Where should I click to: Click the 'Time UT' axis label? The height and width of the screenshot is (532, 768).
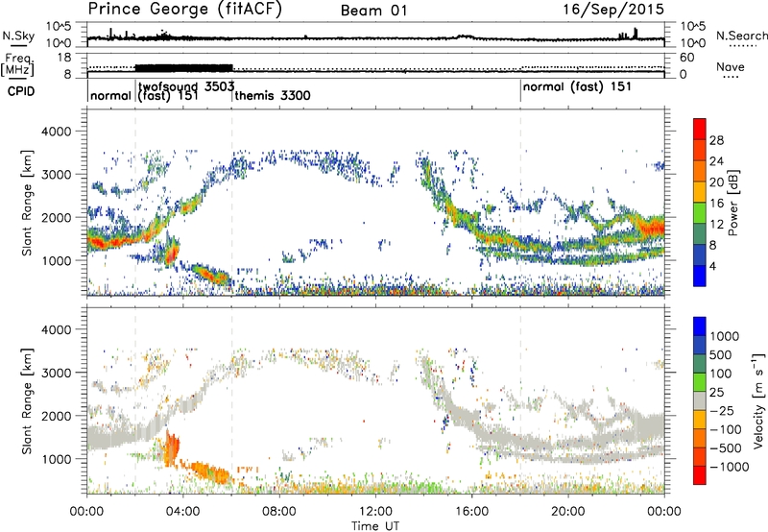click(x=375, y=526)
